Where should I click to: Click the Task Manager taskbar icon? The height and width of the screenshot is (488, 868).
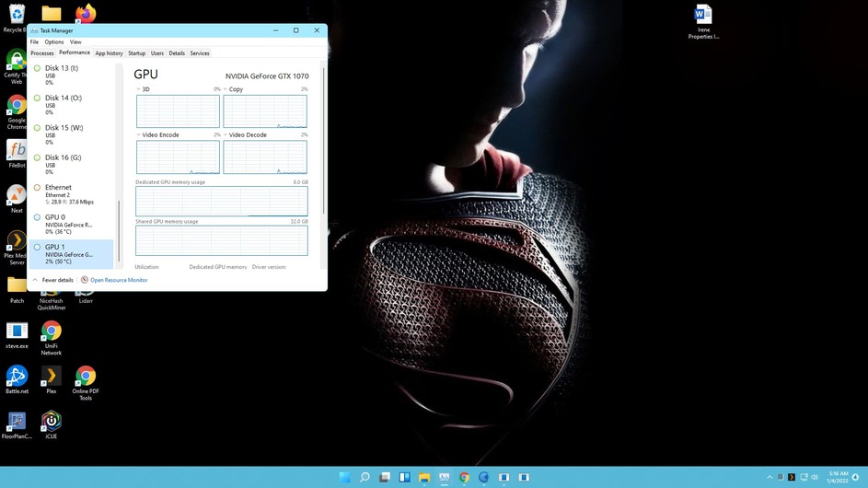[444, 477]
